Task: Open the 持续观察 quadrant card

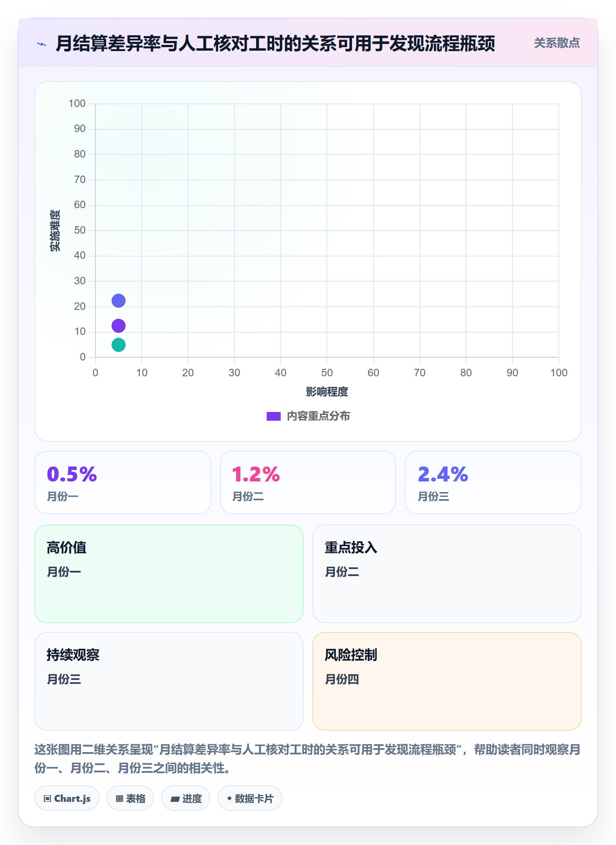Action: (169, 681)
